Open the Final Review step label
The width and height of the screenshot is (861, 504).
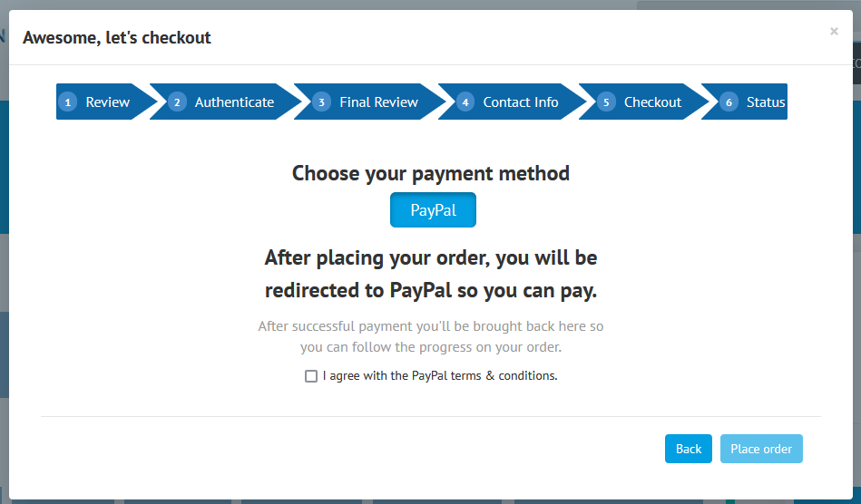(378, 102)
